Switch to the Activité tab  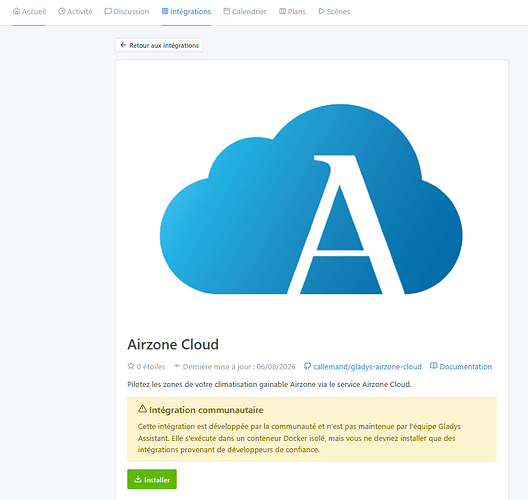pos(75,11)
